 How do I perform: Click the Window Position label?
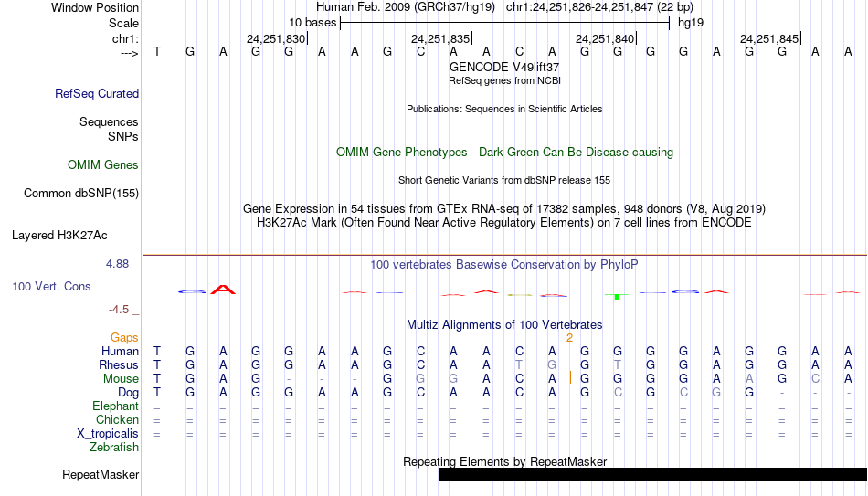coord(95,7)
